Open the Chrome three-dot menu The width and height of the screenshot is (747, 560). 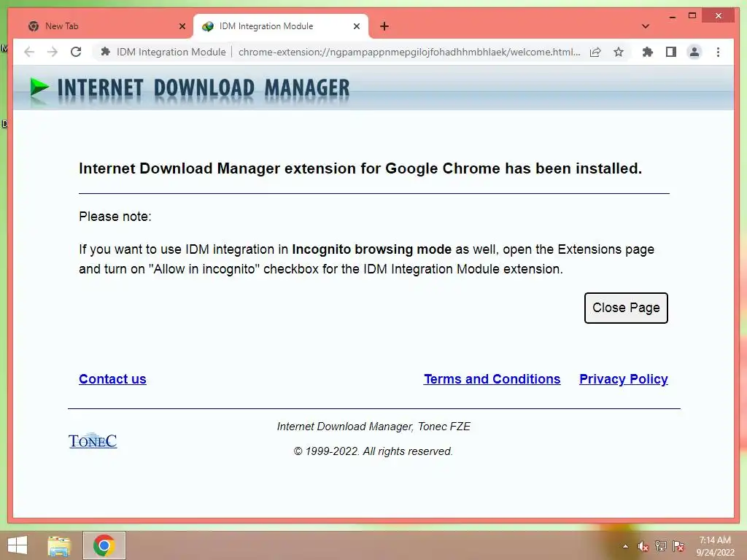[x=718, y=52]
